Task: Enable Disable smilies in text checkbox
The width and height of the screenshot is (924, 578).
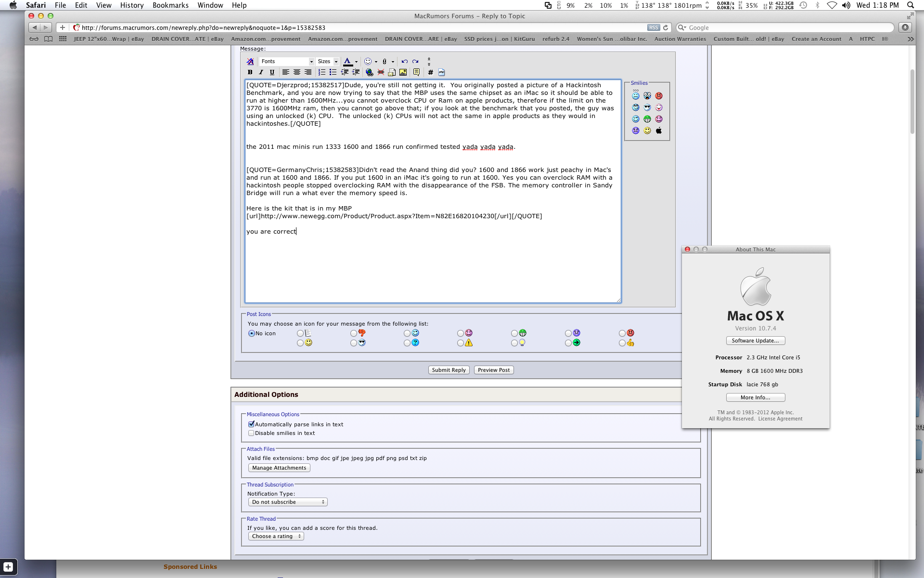Action: [x=251, y=433]
